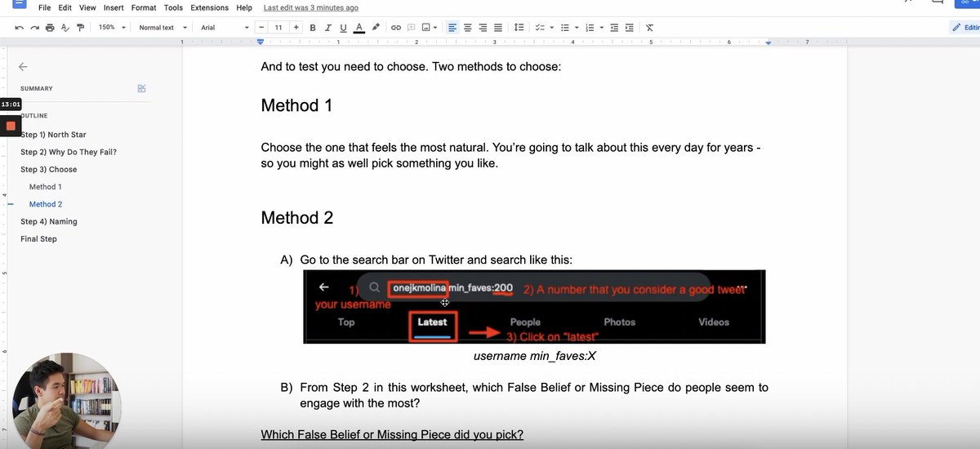The image size is (980, 449).
Task: Click the Twitter search screenshot image
Action: coord(534,306)
